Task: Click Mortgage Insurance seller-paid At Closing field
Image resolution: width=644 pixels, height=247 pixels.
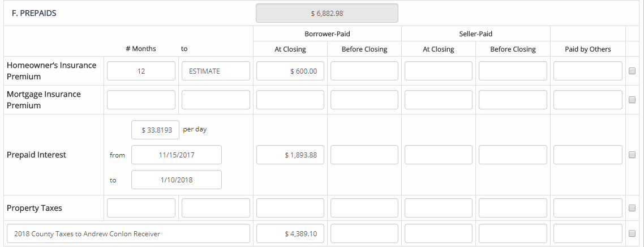Action: tap(439, 100)
